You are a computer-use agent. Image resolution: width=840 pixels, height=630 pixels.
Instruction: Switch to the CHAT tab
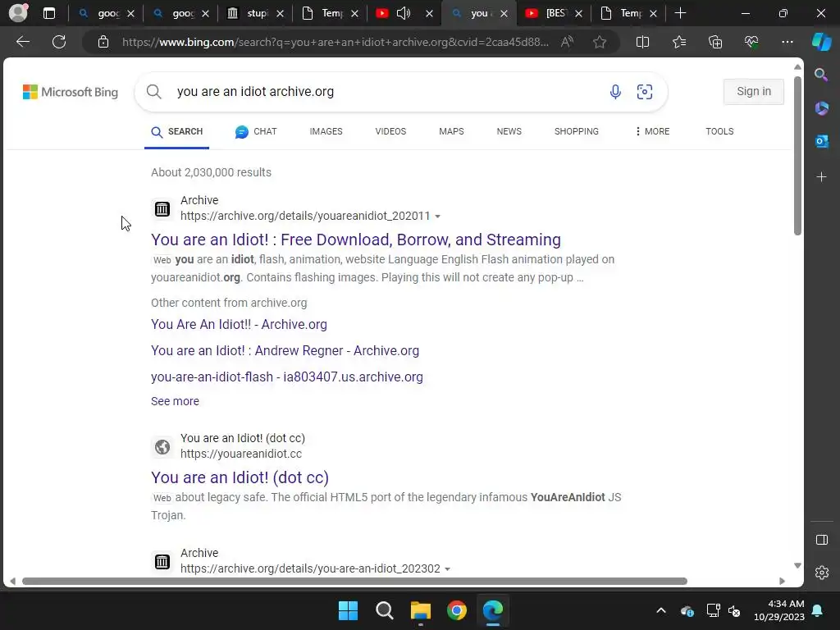(x=256, y=131)
